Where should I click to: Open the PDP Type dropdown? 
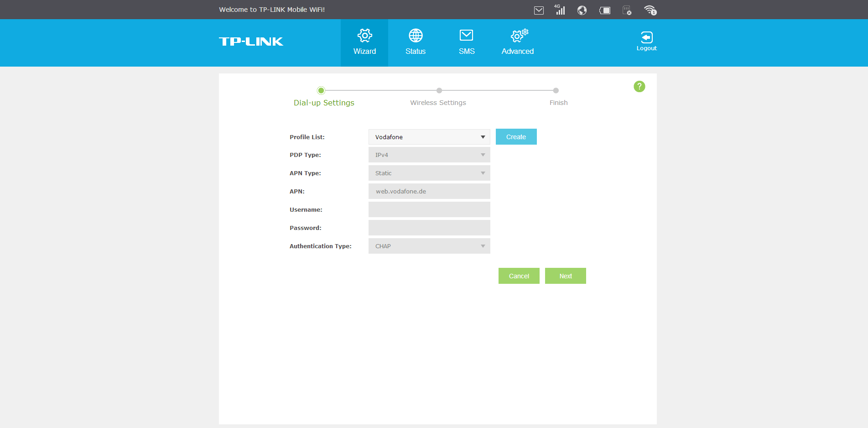tap(429, 155)
